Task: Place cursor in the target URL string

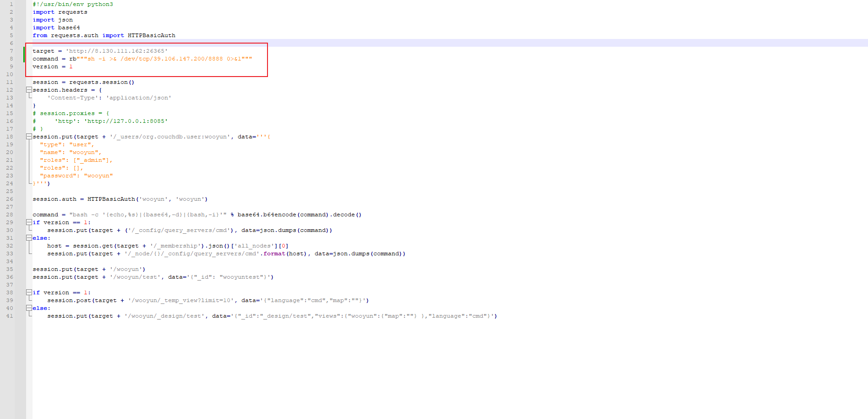Action: point(117,51)
